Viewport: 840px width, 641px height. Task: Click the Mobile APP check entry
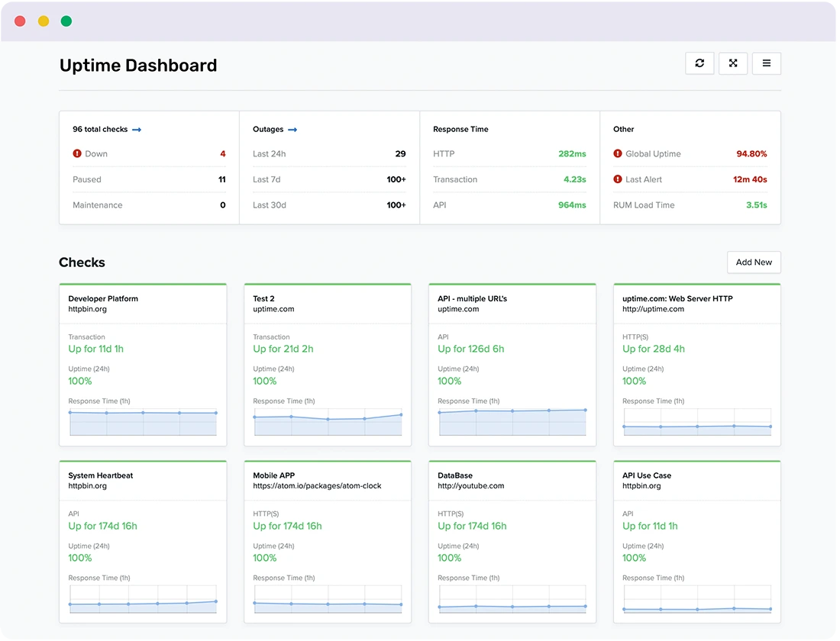click(x=270, y=475)
